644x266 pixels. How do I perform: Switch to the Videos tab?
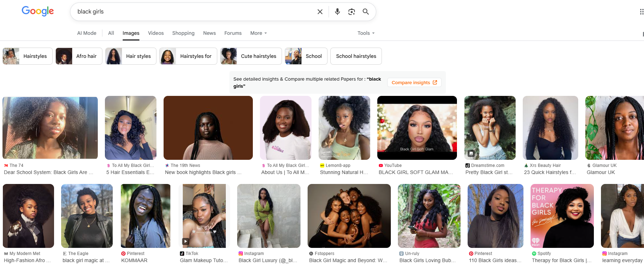pyautogui.click(x=156, y=33)
